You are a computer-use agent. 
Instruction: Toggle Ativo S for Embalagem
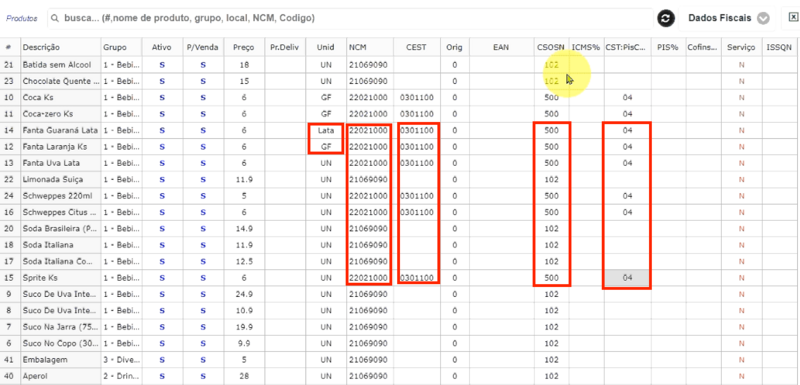[162, 360]
